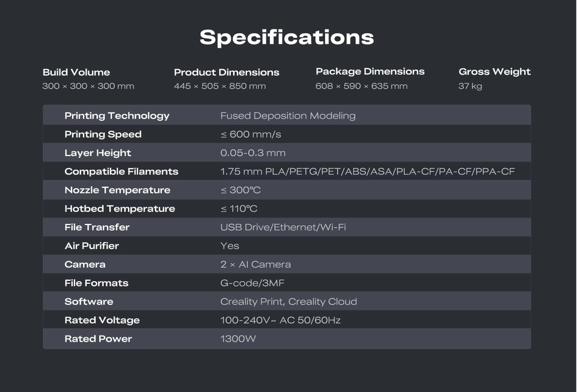Click the 300 × 300 × 300 mm value
Image resolution: width=577 pixels, height=392 pixels.
coord(88,86)
